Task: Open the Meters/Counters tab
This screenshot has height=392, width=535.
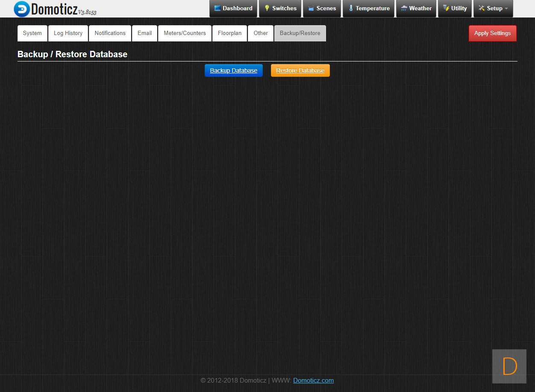Action: [185, 33]
